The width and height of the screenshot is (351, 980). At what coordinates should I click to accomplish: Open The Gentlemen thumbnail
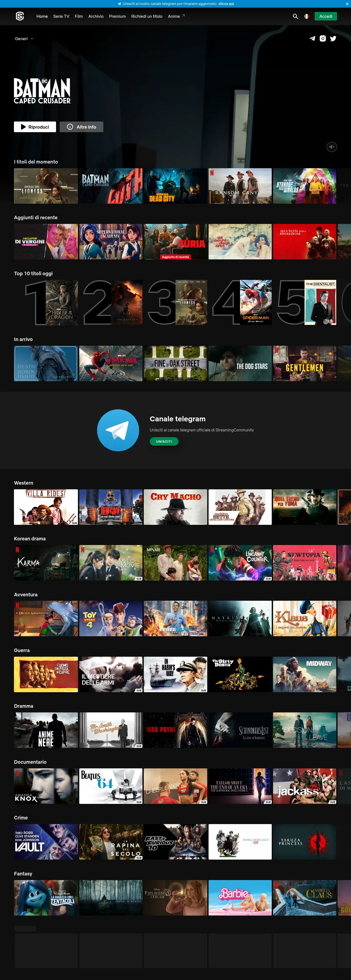point(305,363)
